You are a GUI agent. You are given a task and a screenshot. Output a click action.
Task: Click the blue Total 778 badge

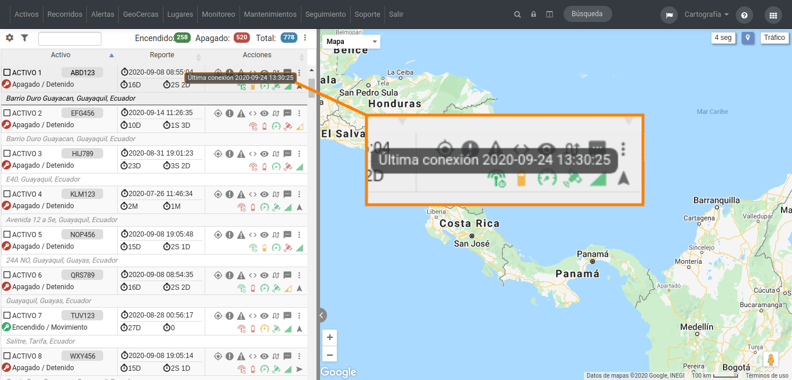pos(289,37)
